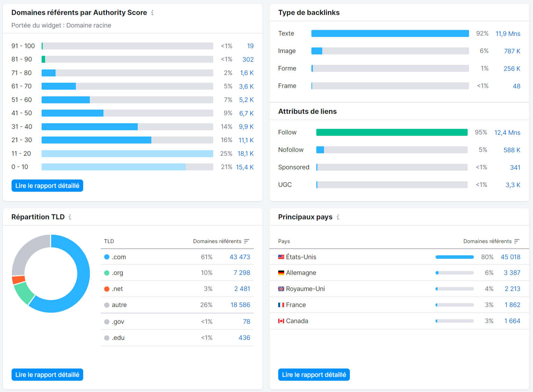Open the 302 domains link for 81 - 90
The height and width of the screenshot is (392, 533).
248,59
